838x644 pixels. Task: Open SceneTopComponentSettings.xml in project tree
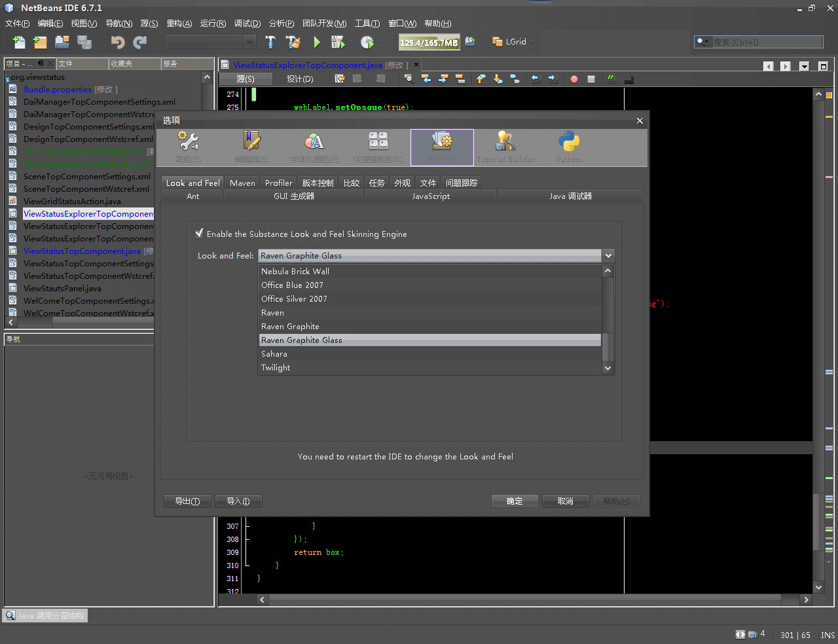click(x=86, y=176)
